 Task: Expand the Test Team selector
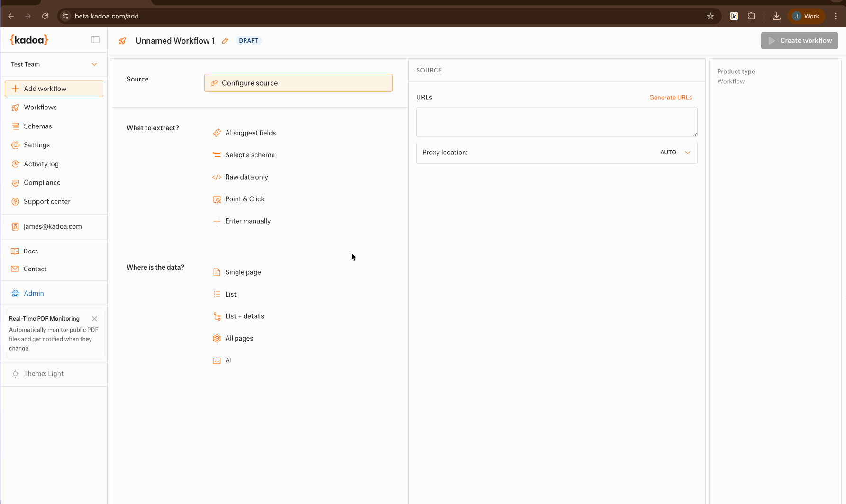point(54,64)
